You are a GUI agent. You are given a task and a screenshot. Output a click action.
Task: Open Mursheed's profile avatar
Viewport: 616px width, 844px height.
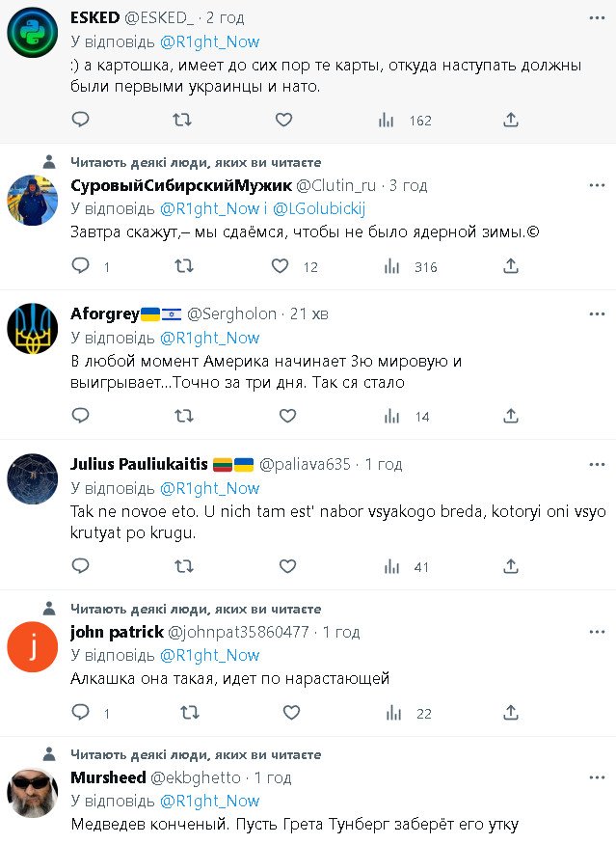pos(33,795)
